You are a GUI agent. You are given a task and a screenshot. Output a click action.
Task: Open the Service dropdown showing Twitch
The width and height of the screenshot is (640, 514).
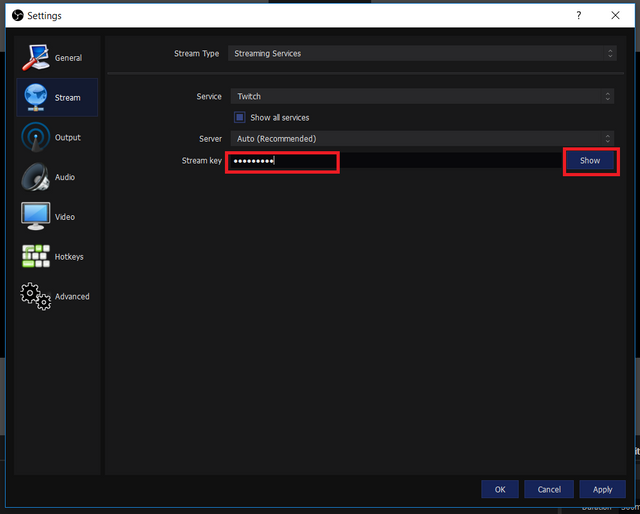point(422,96)
